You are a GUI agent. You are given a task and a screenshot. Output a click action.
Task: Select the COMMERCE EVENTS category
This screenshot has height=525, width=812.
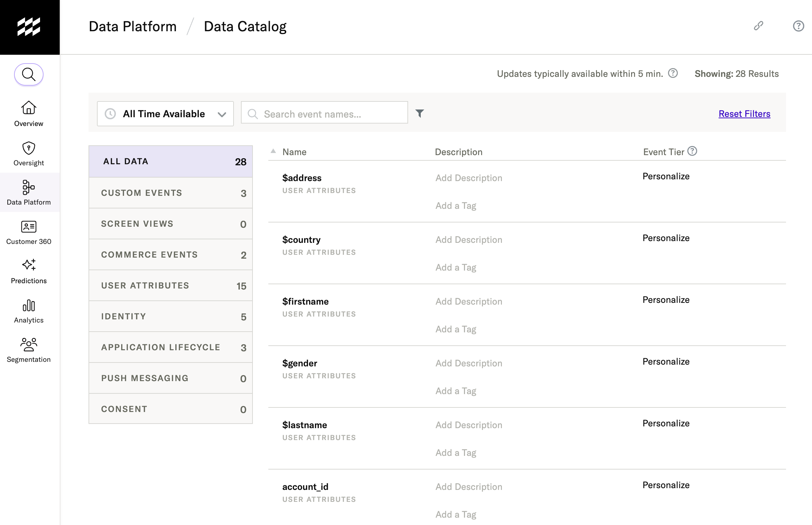[171, 254]
